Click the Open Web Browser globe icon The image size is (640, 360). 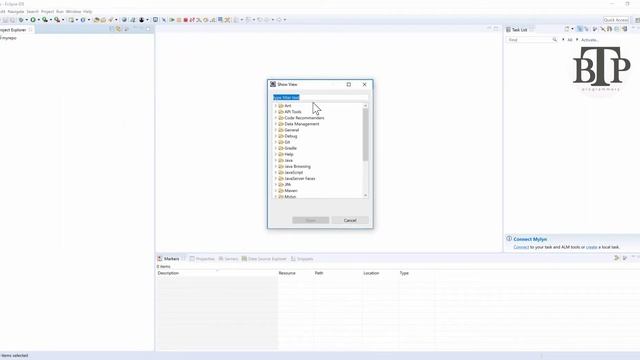pos(124,20)
